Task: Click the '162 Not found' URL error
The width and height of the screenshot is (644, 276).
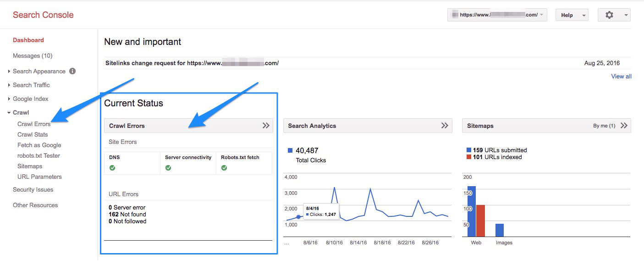Action: pos(127,215)
